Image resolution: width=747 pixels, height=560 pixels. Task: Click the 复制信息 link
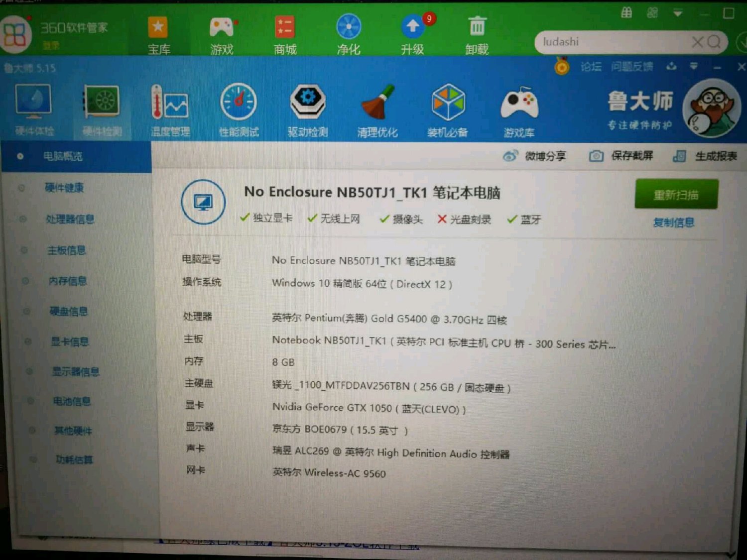point(674,223)
